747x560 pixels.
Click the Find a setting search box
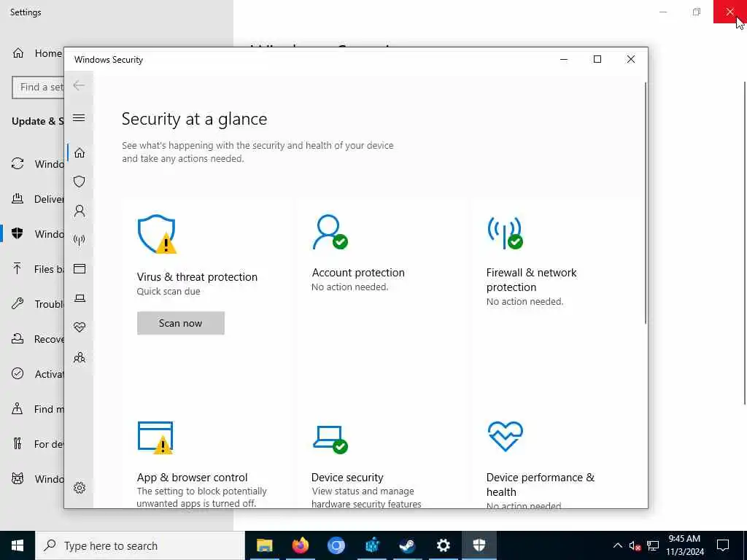click(38, 87)
